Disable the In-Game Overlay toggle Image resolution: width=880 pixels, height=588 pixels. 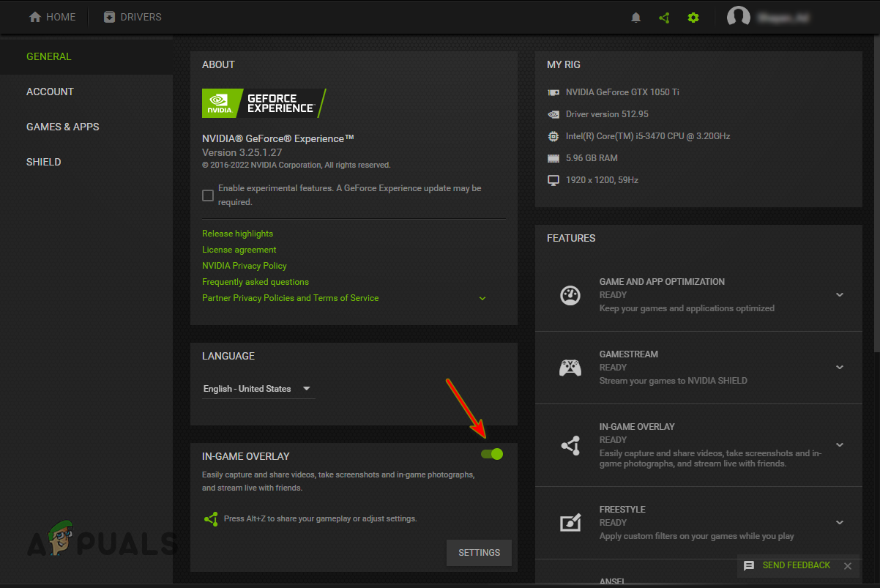[491, 454]
